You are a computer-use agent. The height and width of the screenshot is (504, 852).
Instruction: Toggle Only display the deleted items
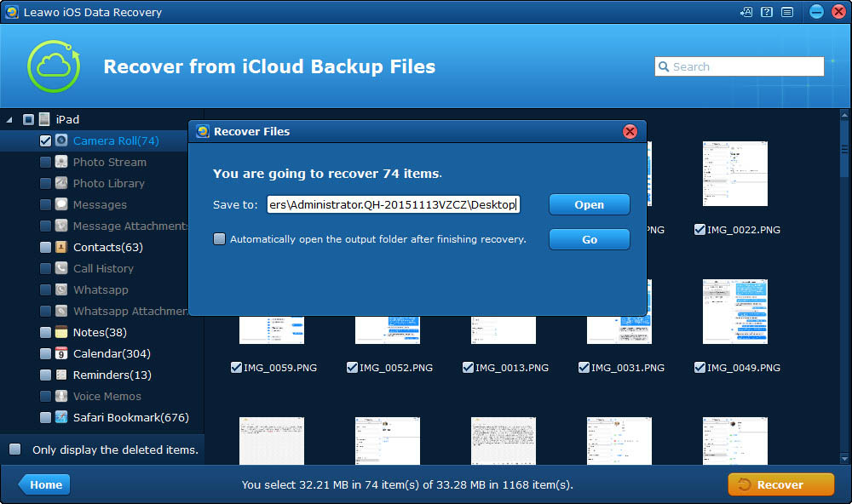pos(15,450)
